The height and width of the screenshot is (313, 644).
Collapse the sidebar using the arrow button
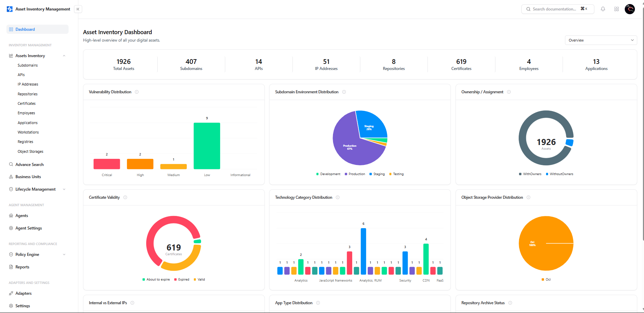[x=78, y=9]
